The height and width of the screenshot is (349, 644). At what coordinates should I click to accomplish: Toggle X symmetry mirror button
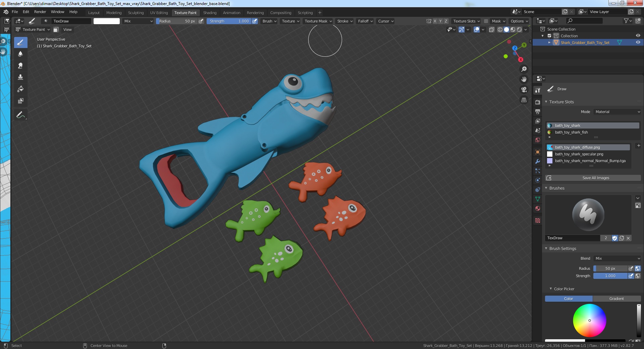435,21
